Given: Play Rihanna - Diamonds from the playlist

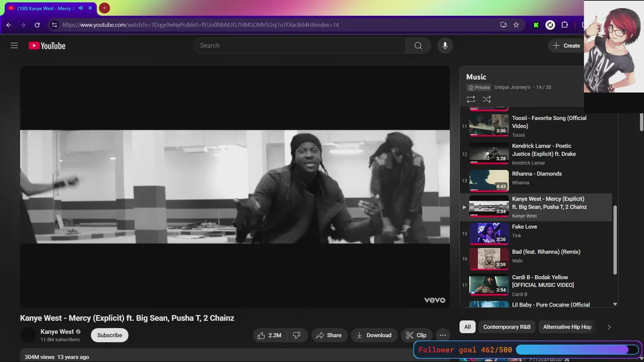Looking at the screenshot, I should tap(536, 181).
